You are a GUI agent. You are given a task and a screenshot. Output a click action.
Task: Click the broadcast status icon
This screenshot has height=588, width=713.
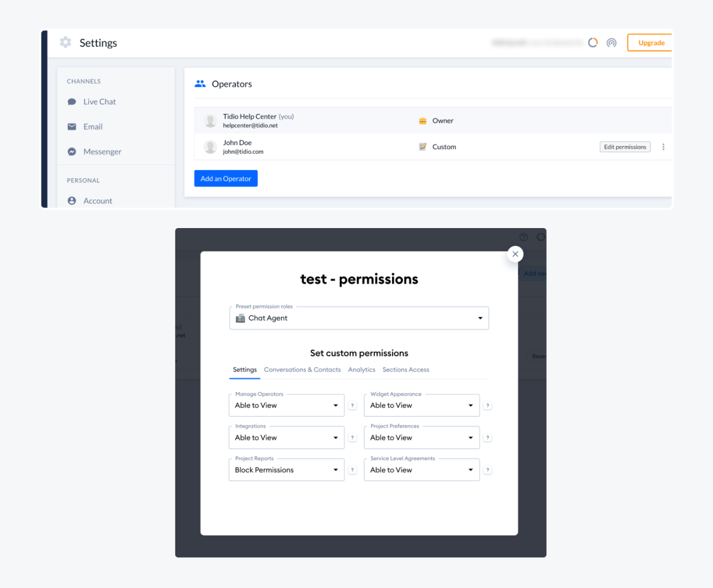point(611,43)
